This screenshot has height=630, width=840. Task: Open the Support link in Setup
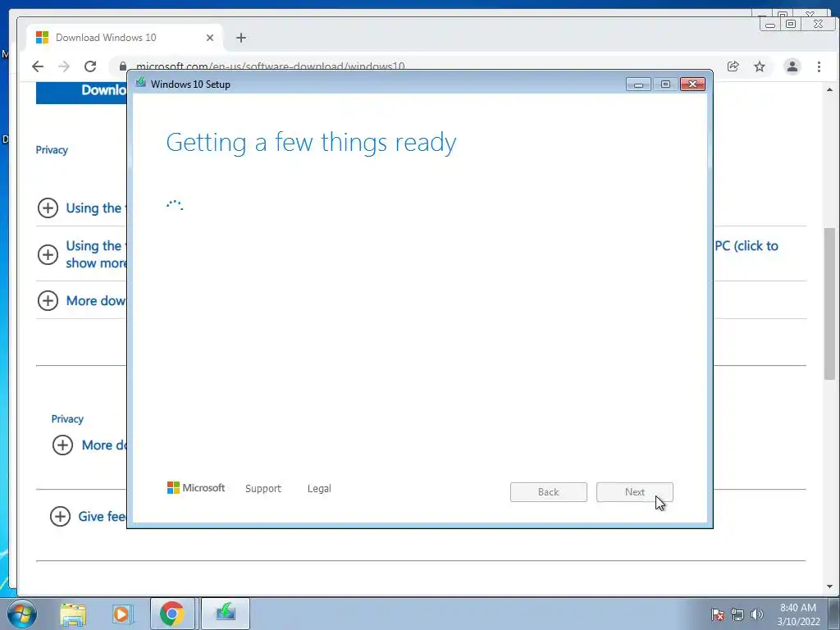(x=263, y=489)
